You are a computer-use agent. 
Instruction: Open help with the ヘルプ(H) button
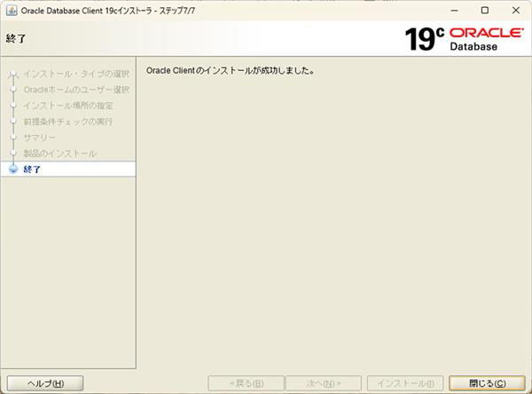[44, 383]
